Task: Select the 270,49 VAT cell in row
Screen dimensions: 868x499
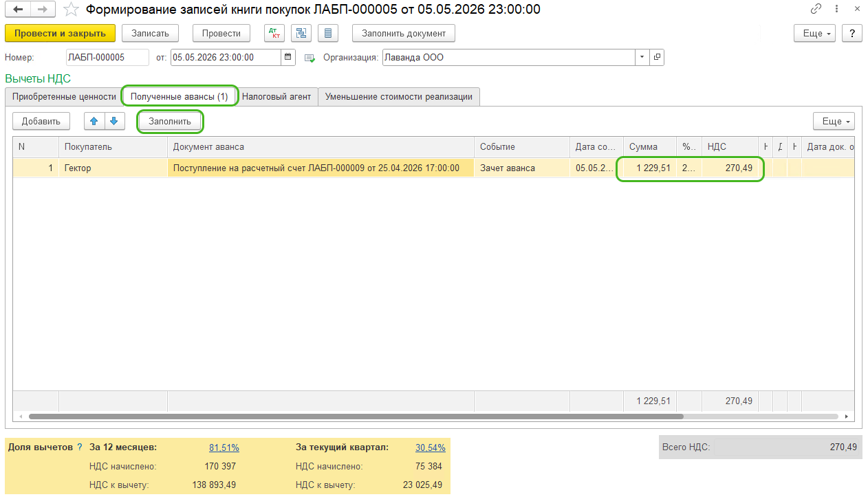Action: click(729, 168)
